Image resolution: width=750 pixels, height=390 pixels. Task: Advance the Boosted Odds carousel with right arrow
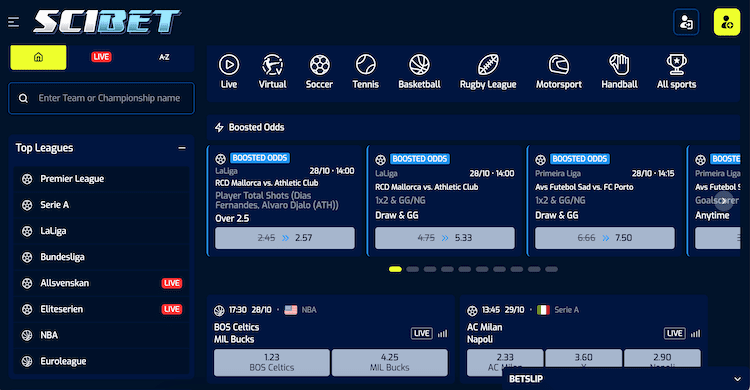coord(724,201)
